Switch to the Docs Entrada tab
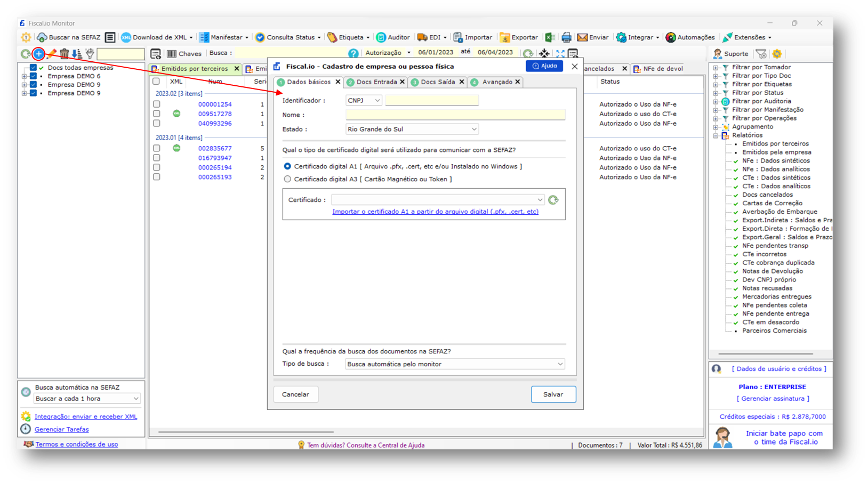 pyautogui.click(x=376, y=82)
